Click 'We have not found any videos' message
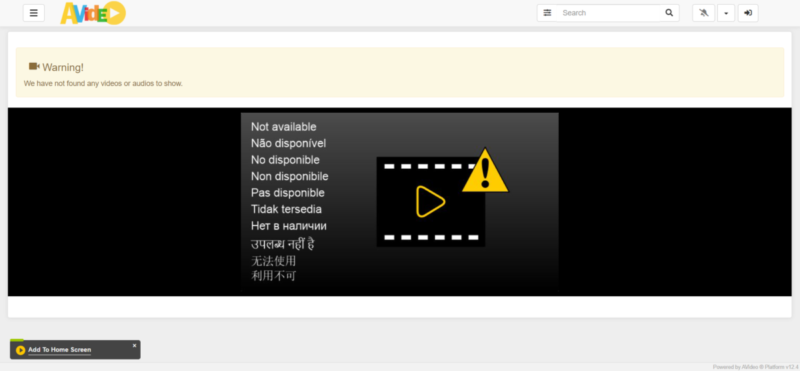The height and width of the screenshot is (371, 800). [x=103, y=83]
